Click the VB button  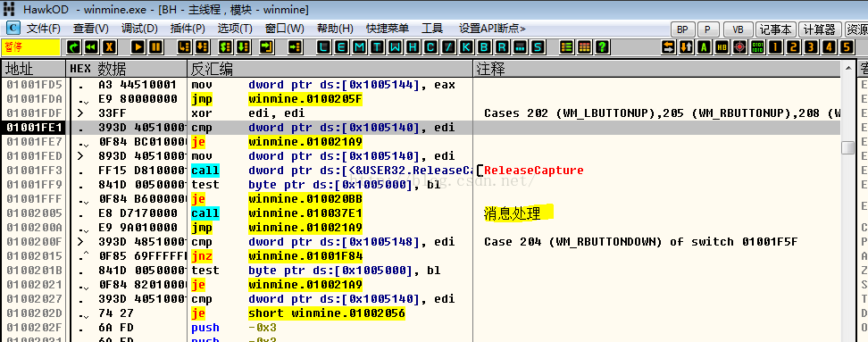(x=738, y=29)
